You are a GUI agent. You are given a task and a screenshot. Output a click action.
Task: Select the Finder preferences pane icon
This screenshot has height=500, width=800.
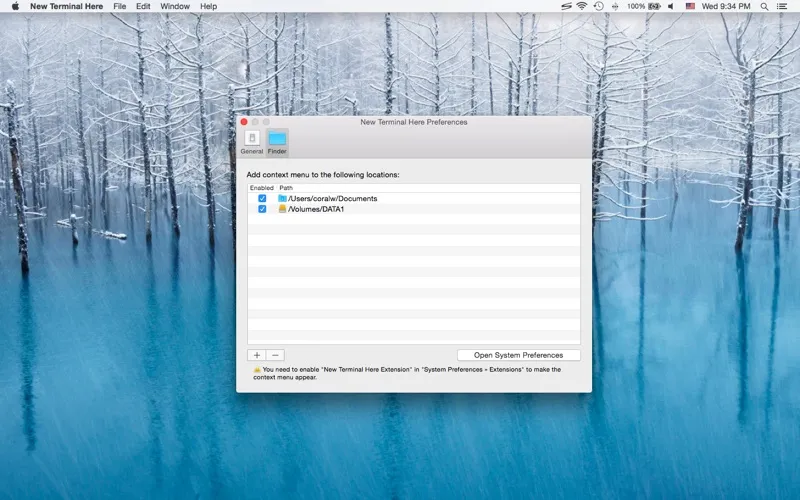click(x=277, y=141)
